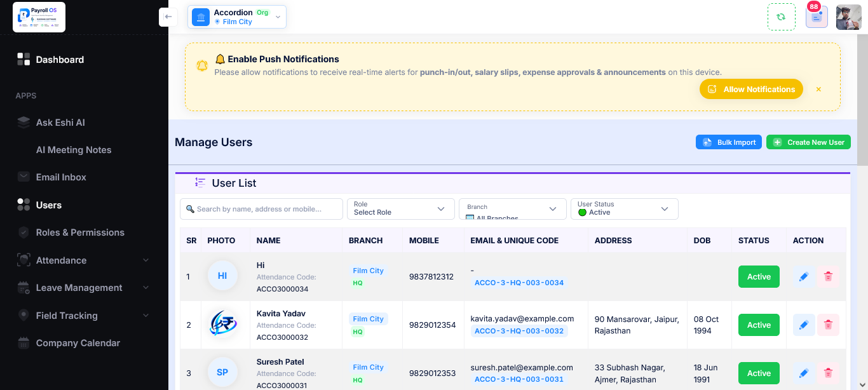The image size is (868, 390).
Task: Click the Dashboard grid icon
Action: click(24, 59)
